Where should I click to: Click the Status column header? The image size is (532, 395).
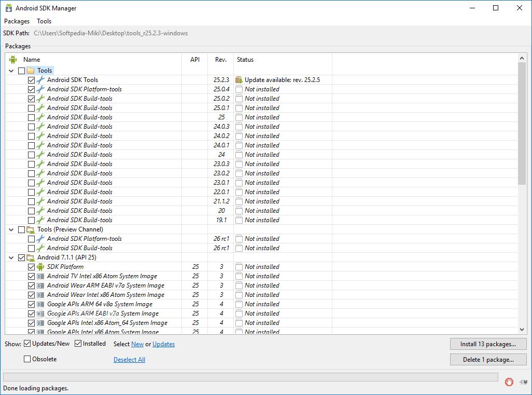coord(283,60)
